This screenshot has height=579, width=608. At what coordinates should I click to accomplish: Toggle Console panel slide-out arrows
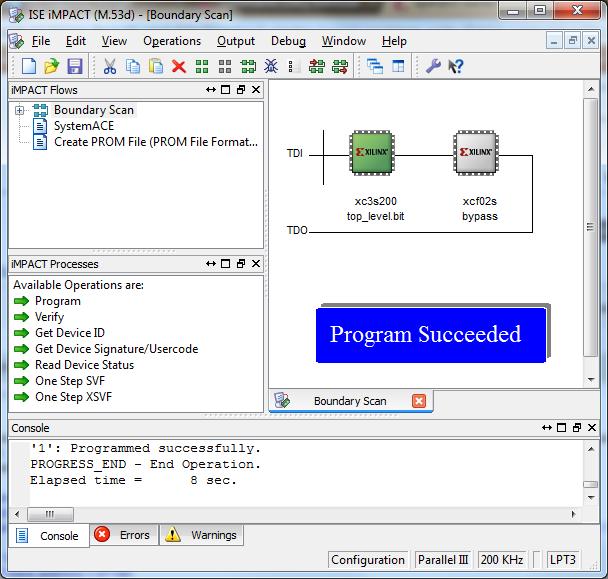[547, 427]
